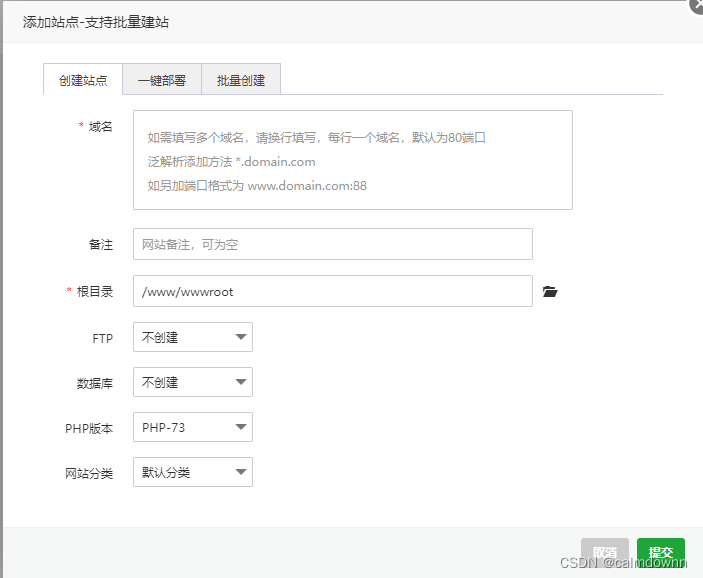
Task: Click the 数据库 label
Action: click(x=95, y=384)
